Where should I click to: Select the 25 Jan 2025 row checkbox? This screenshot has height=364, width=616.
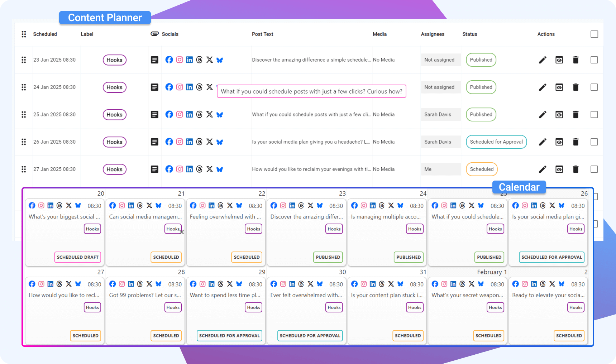pos(594,115)
